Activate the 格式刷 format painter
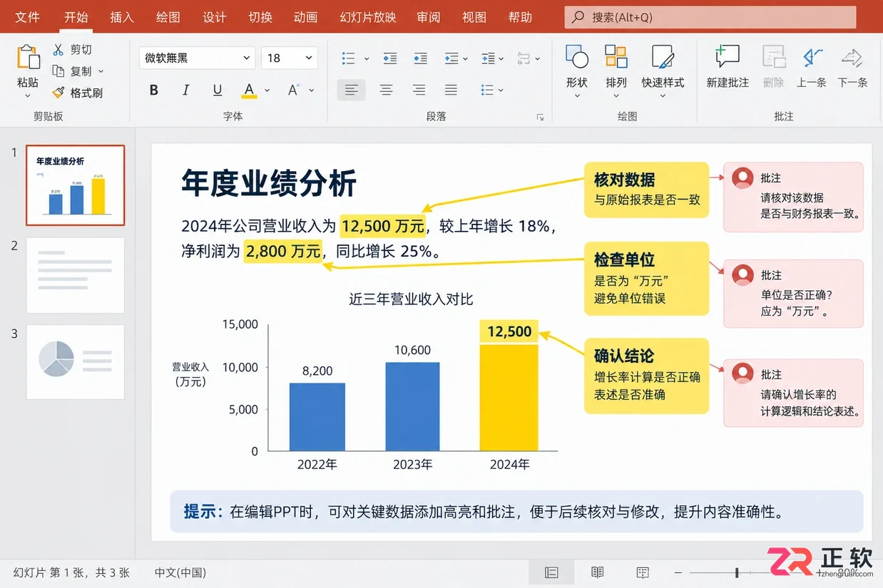The height and width of the screenshot is (588, 883). [77, 93]
